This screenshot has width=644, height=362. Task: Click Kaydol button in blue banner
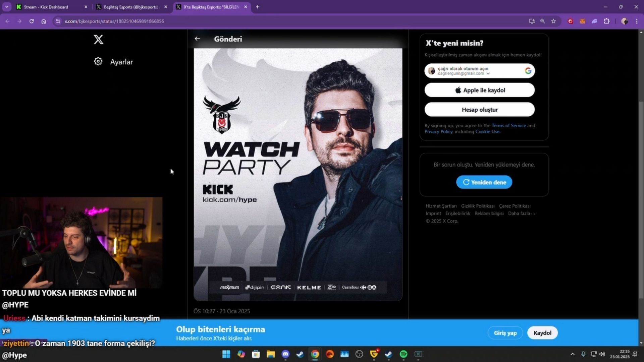point(542,333)
